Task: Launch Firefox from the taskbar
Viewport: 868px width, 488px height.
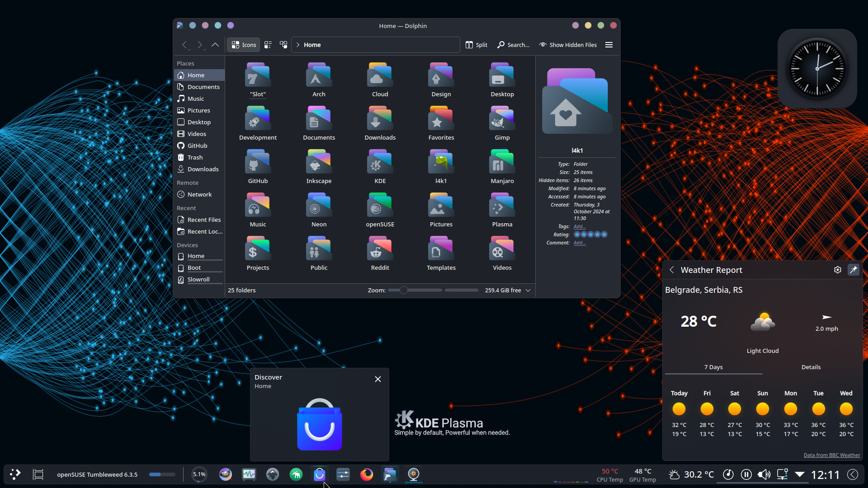Action: point(366,474)
